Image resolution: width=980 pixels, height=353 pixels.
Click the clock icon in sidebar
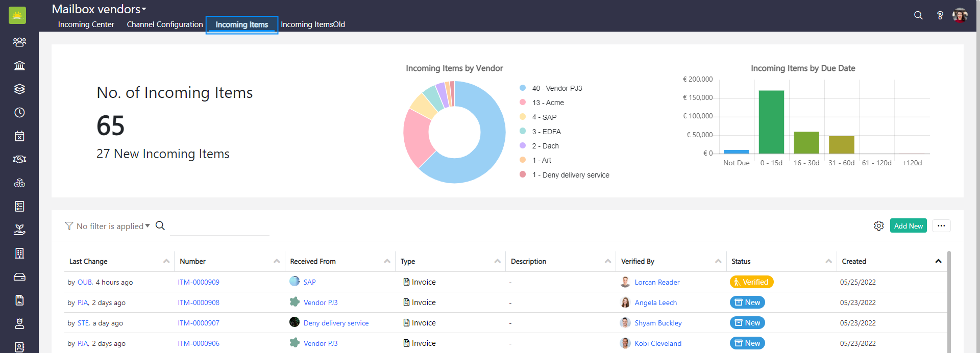(19, 112)
